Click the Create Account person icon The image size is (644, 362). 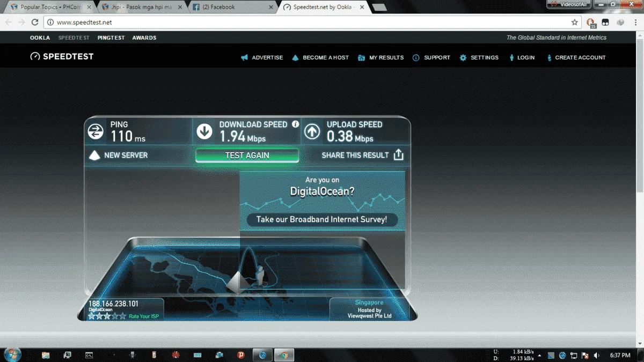(x=549, y=57)
